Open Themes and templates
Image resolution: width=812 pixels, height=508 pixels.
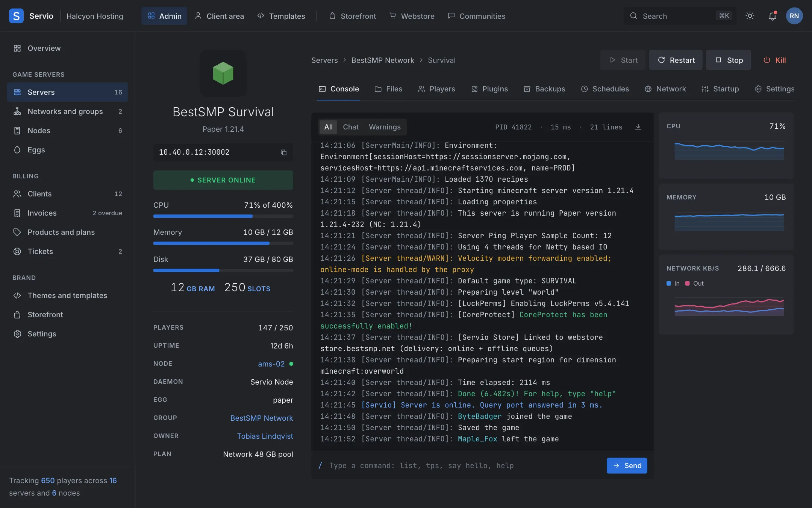click(x=67, y=295)
